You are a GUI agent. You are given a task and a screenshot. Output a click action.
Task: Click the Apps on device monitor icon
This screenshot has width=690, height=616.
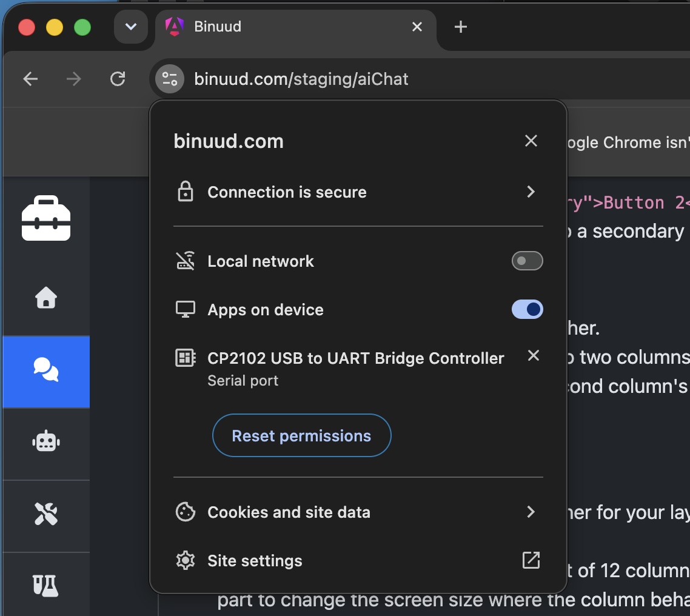pyautogui.click(x=186, y=309)
